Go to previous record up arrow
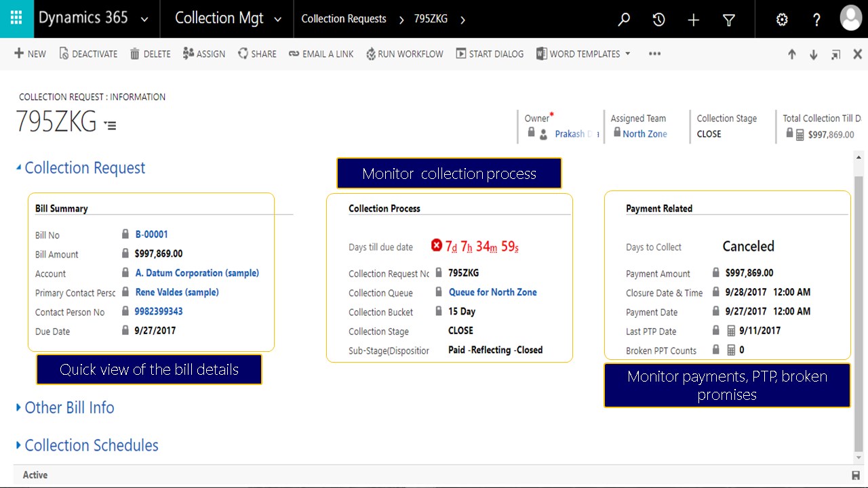Image resolution: width=868 pixels, height=488 pixels. tap(791, 54)
